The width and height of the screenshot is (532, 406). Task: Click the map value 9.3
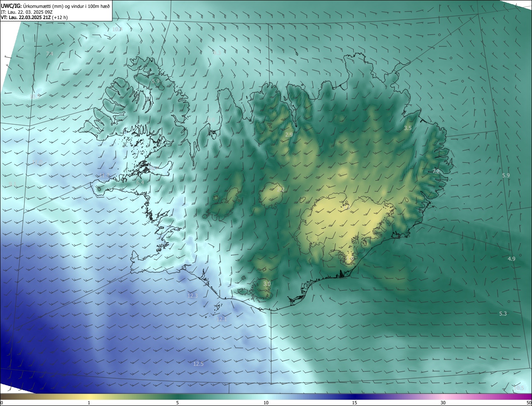[x=217, y=53]
